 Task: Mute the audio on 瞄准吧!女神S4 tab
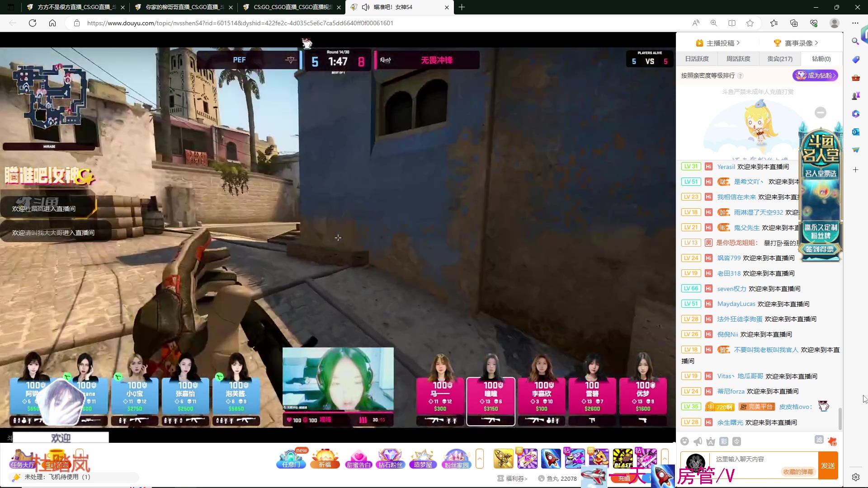366,7
